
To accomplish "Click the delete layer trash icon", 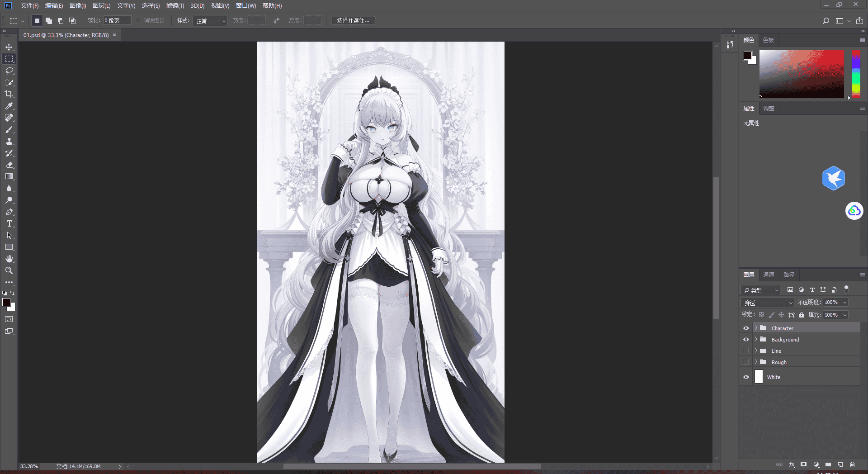I will (852, 465).
